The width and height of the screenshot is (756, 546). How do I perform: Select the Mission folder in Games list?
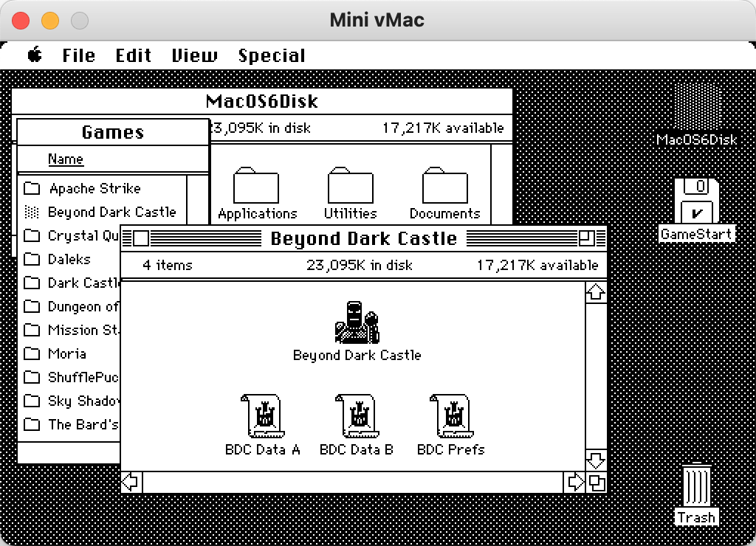(x=72, y=330)
